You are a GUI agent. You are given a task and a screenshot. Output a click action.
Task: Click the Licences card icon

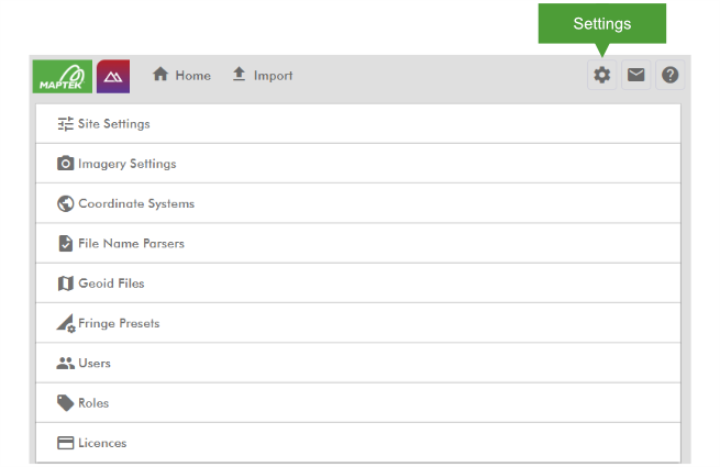click(66, 443)
